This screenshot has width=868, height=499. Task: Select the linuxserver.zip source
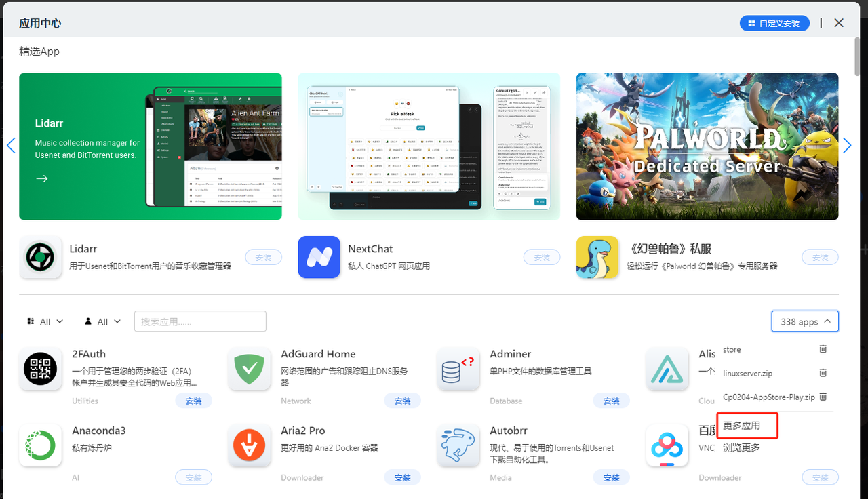[x=747, y=374]
